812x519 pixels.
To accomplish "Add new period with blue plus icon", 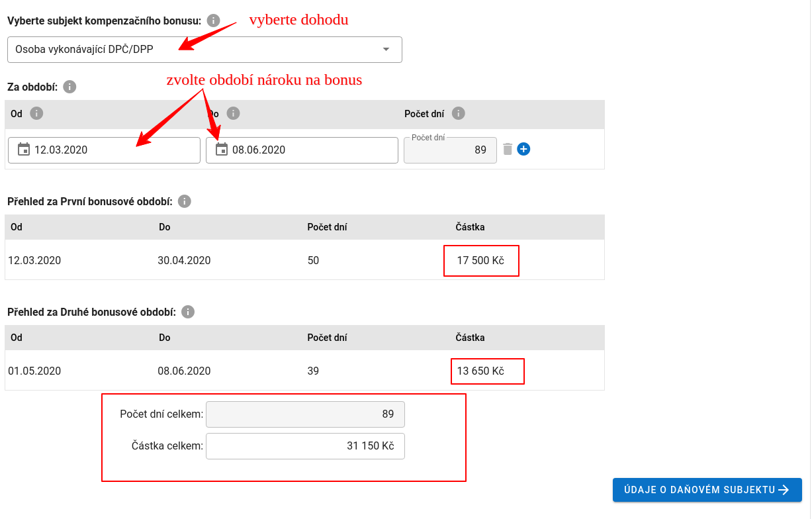I will tap(523, 149).
